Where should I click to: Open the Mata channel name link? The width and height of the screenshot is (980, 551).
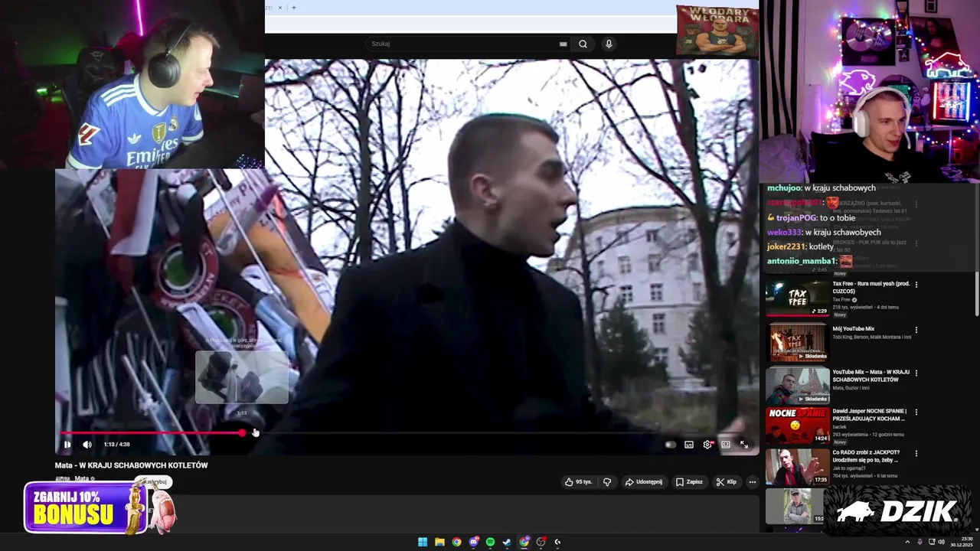click(81, 479)
